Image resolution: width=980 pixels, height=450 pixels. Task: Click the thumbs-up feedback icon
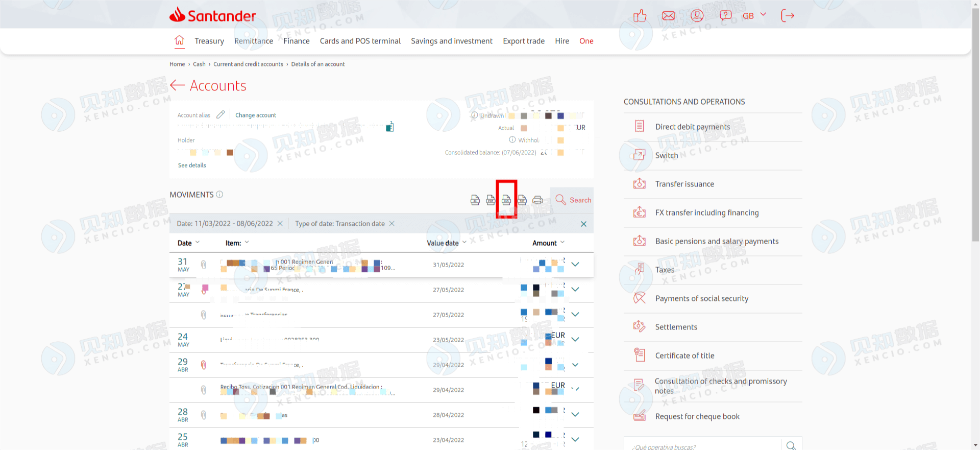640,16
